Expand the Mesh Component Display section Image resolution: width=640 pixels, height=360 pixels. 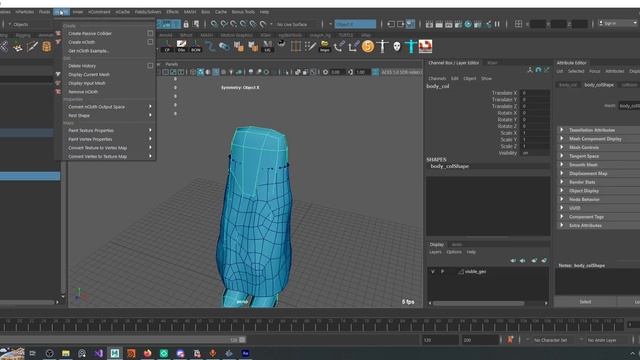tap(562, 139)
